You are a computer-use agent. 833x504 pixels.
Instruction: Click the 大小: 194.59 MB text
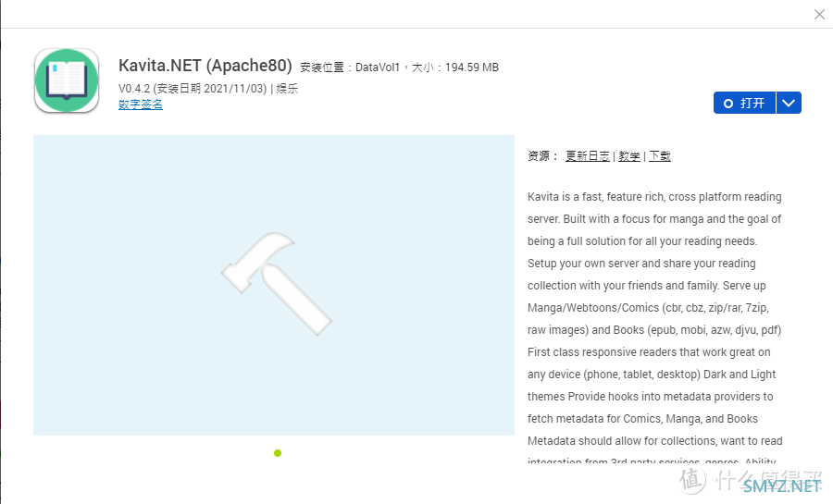pyautogui.click(x=455, y=68)
